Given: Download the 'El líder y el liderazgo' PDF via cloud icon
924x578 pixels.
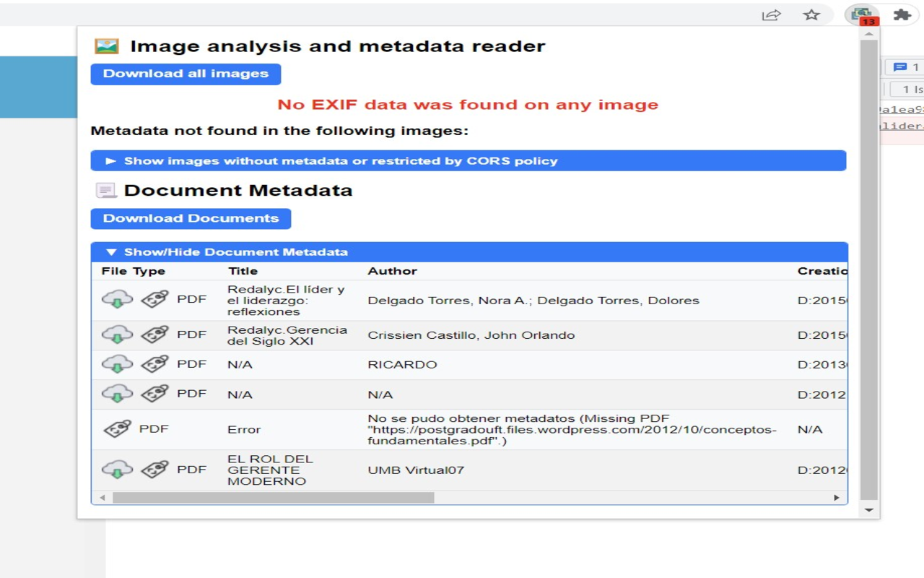Looking at the screenshot, I should pos(117,298).
